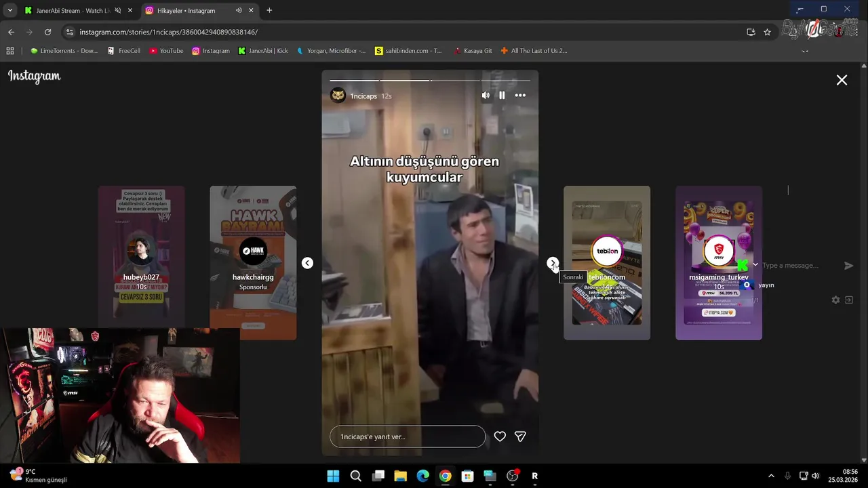This screenshot has width=868, height=488.
Task: Expand the hidden bookmarks overflow chevron
Action: (x=805, y=51)
